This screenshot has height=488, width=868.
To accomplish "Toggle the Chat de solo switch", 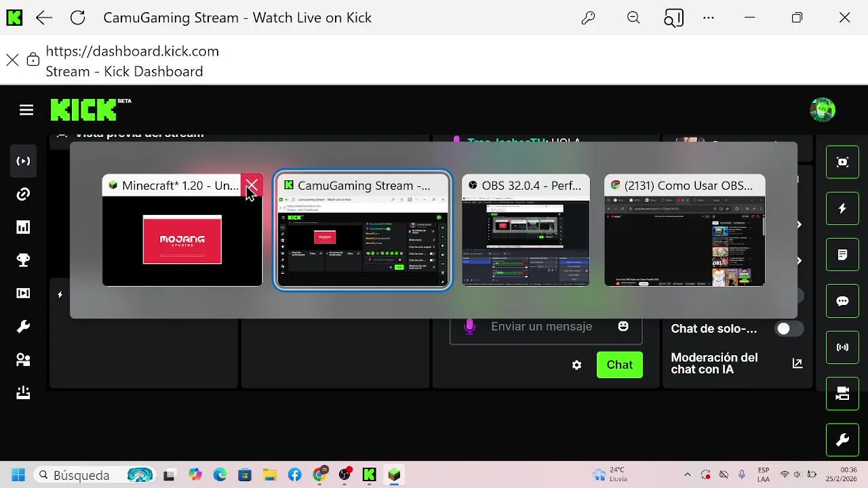I will [789, 329].
